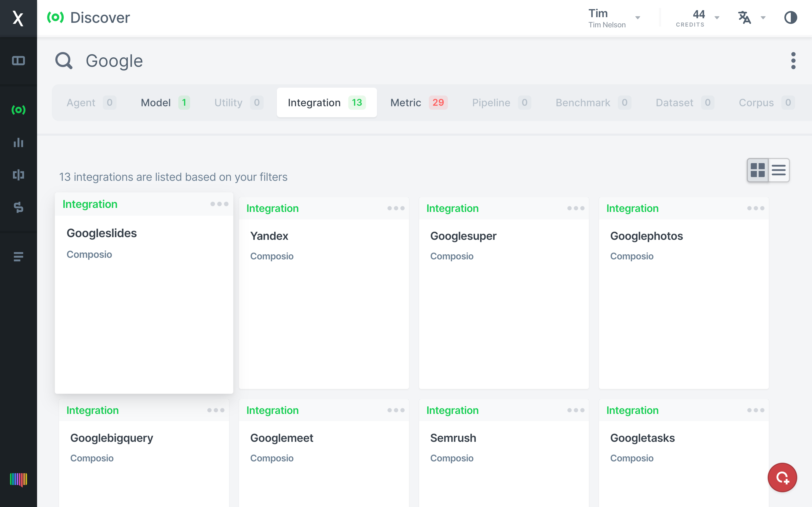Open the compare/split sidebar icon
Screen dimensions: 812x507
[18, 175]
